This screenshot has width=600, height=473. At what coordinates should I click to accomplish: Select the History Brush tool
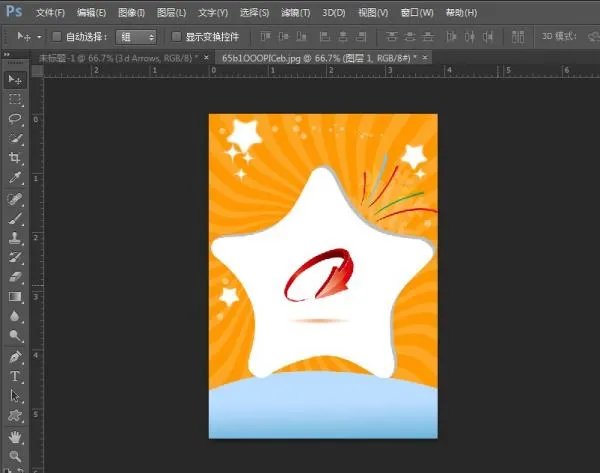pos(15,257)
